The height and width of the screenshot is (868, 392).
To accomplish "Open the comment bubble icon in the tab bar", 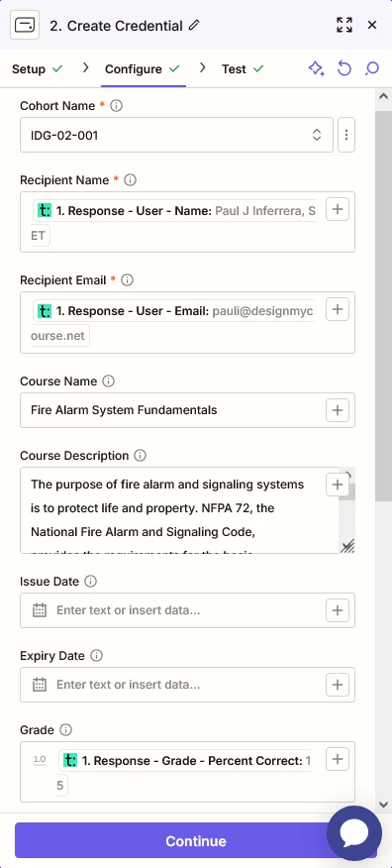I will 372,68.
